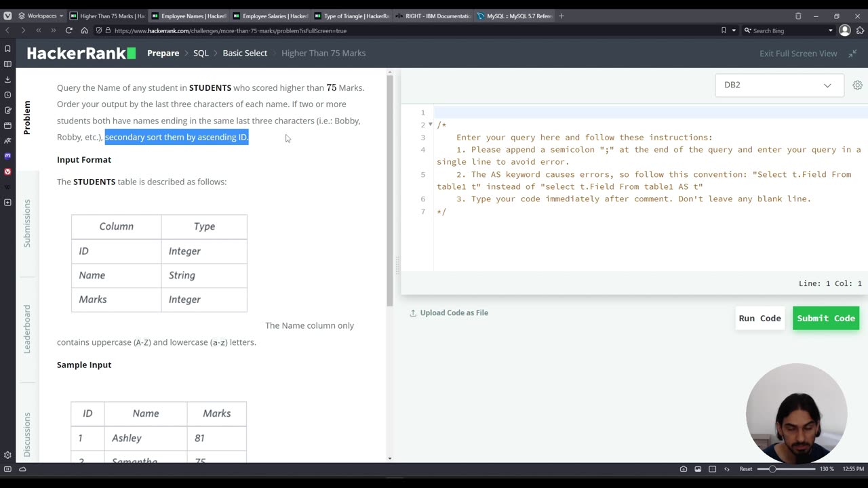Open code editor settings gear
Screen dimensions: 868x488
point(857,85)
